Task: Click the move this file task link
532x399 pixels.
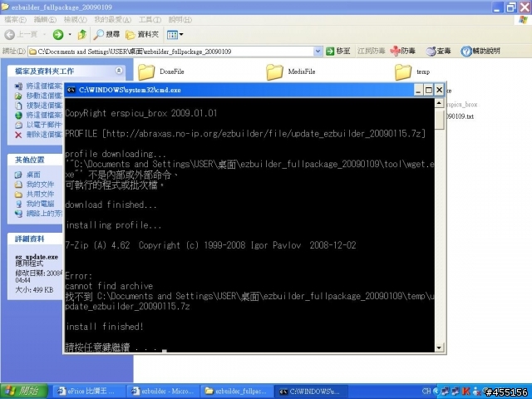Action: pos(39,96)
